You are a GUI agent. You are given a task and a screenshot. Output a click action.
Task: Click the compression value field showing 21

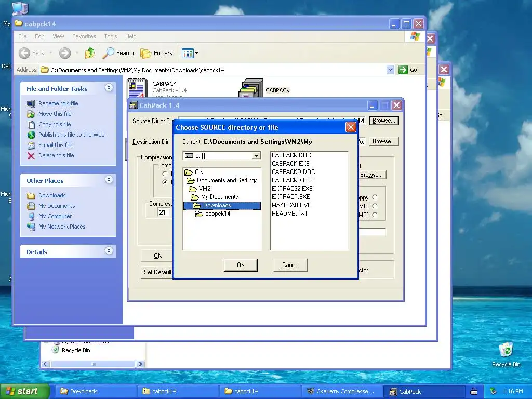coord(164,212)
